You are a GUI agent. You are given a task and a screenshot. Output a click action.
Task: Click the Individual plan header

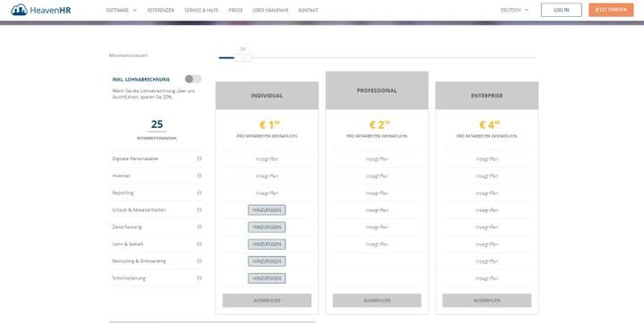[267, 96]
